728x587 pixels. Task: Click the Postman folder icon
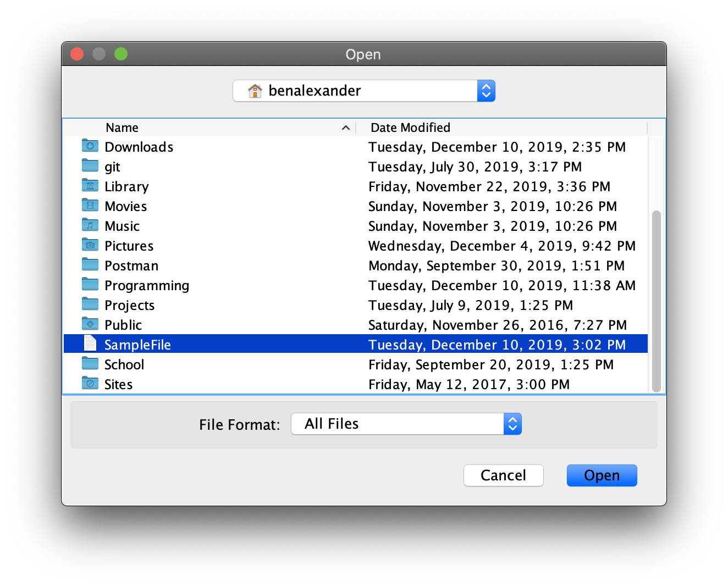90,264
